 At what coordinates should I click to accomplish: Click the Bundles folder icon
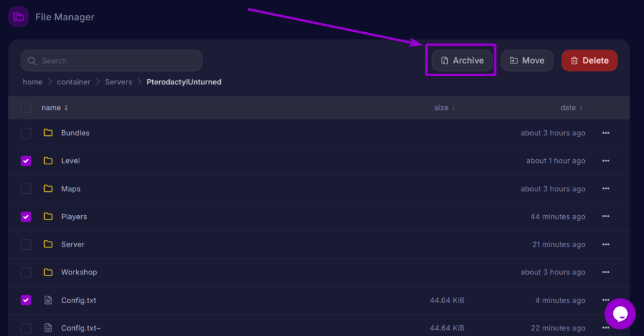(48, 133)
